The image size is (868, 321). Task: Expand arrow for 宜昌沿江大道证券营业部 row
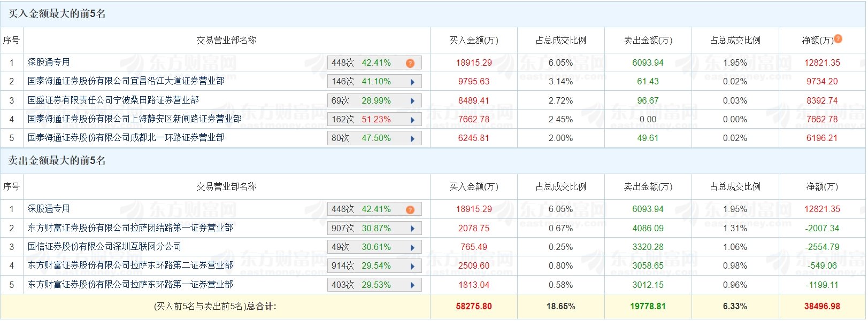tap(412, 82)
